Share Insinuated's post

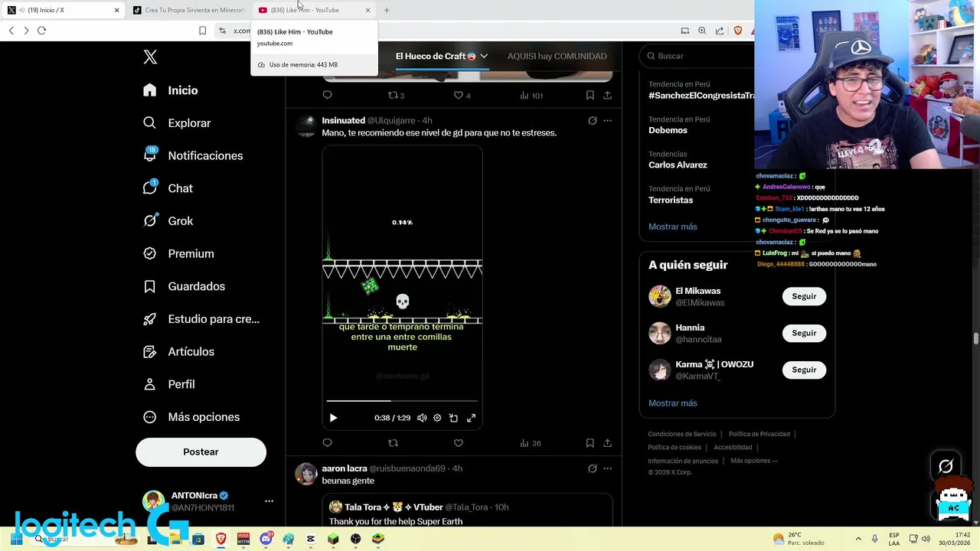pyautogui.click(x=607, y=443)
